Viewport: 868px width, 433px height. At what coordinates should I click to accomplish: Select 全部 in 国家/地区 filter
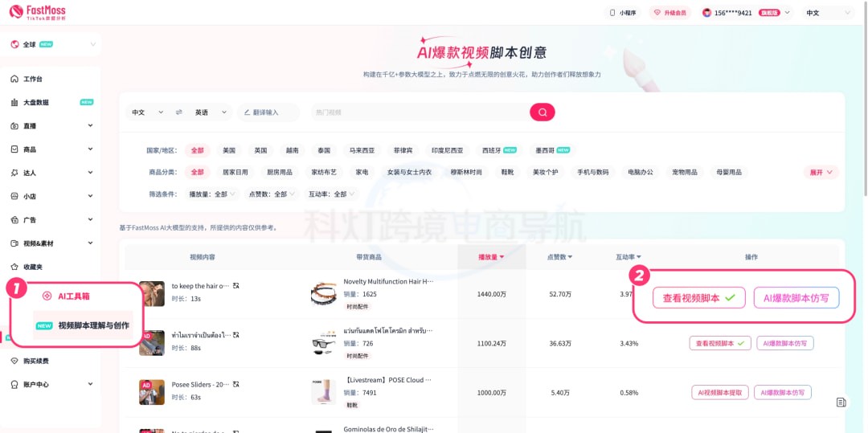point(198,150)
